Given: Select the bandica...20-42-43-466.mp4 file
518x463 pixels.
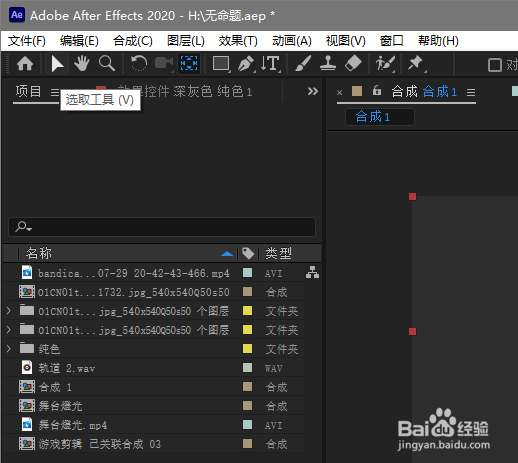Looking at the screenshot, I should pos(133,273).
